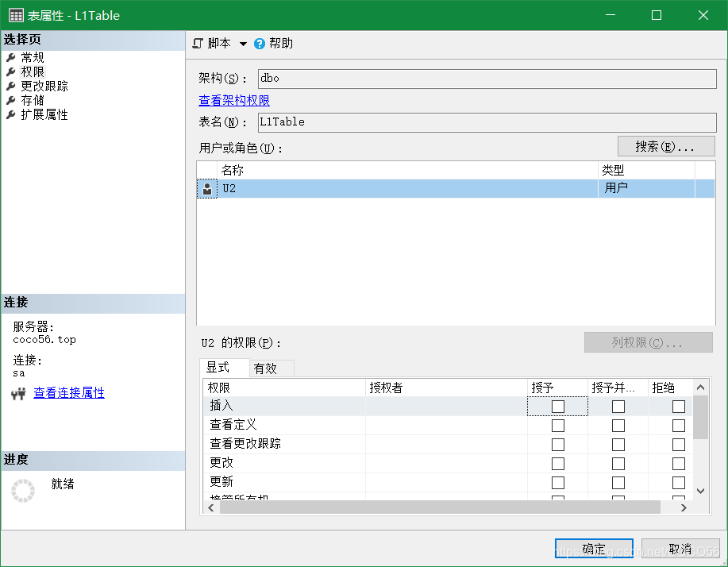The height and width of the screenshot is (567, 728).
Task: Check 授予 for 插入 permission
Action: point(557,407)
